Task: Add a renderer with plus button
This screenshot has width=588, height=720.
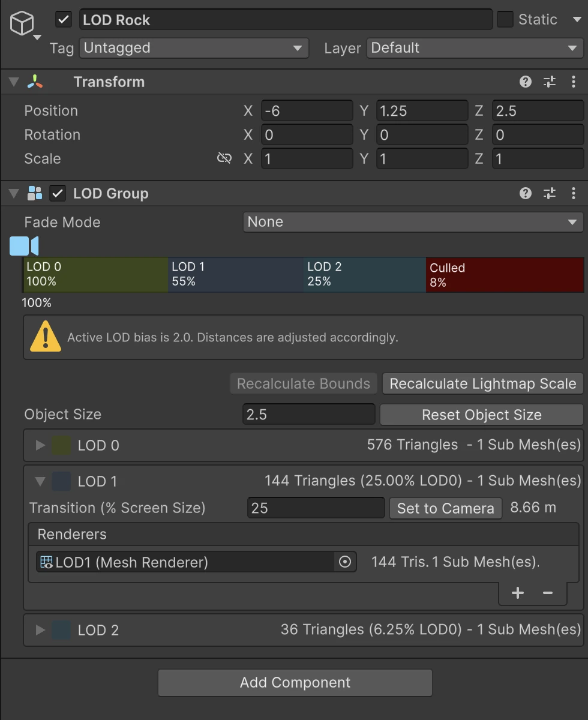Action: pos(518,593)
